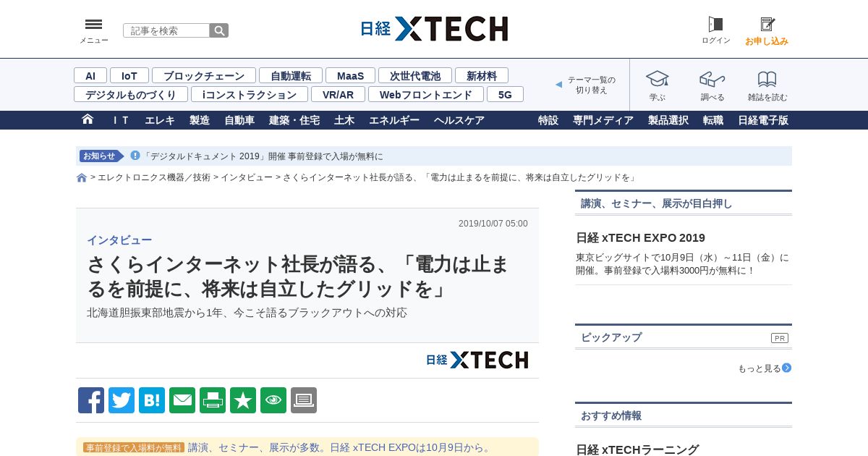Click もっと見る arrow icon

click(787, 368)
